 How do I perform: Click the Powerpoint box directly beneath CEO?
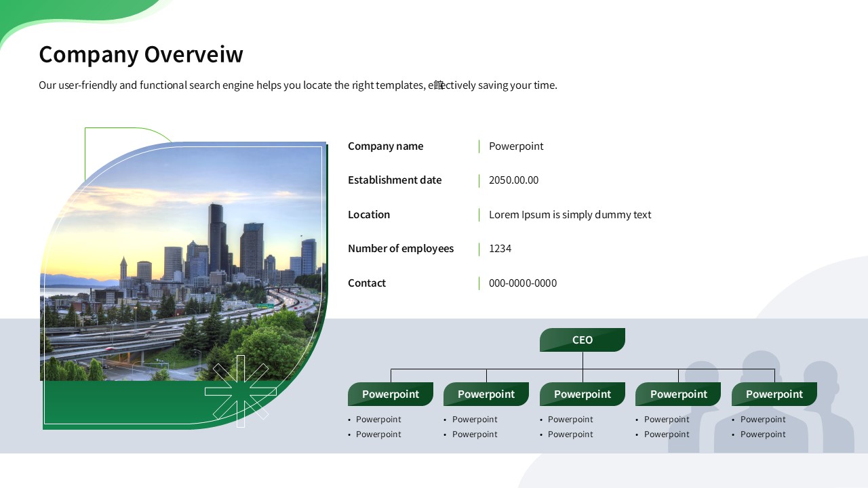tap(583, 394)
